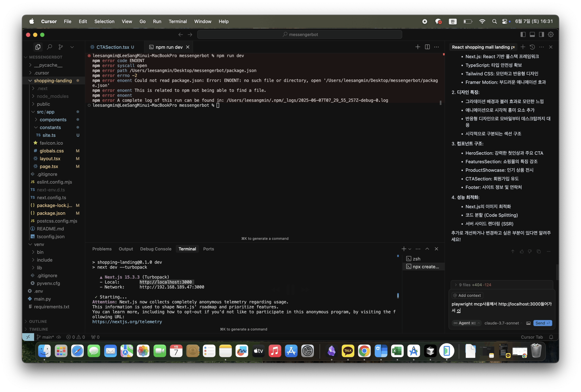
Task: Open the Explorer view icon
Action: [x=38, y=47]
